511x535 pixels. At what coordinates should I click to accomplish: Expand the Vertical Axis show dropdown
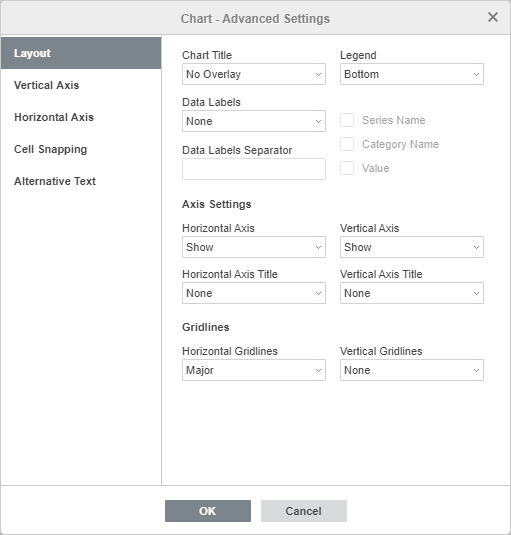coord(412,247)
